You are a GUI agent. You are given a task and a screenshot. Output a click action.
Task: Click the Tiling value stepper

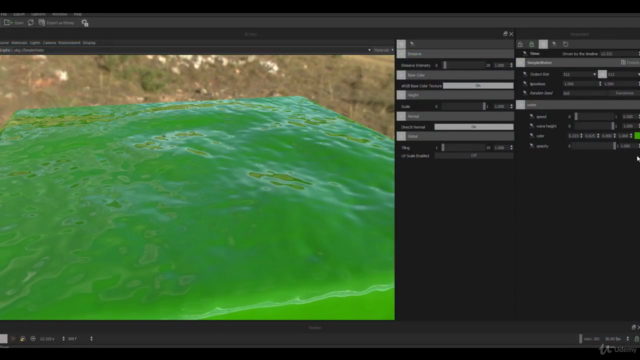[x=511, y=148]
